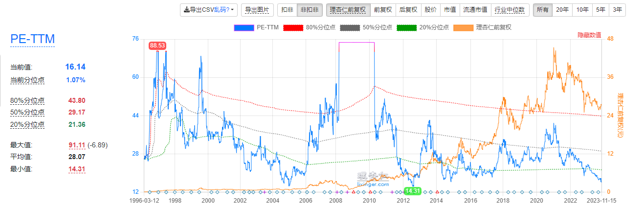
Task: Expand 当前分位点 details on left panel
Action: (x=27, y=80)
